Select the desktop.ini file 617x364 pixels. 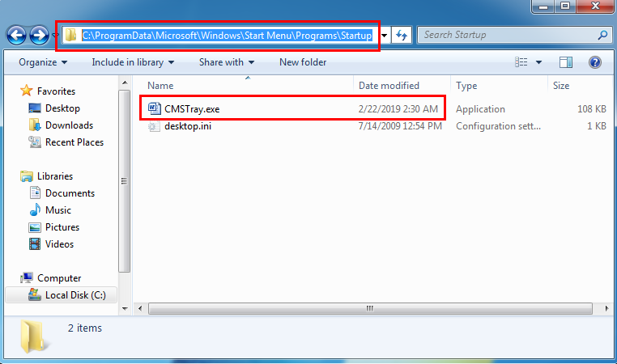click(x=187, y=126)
